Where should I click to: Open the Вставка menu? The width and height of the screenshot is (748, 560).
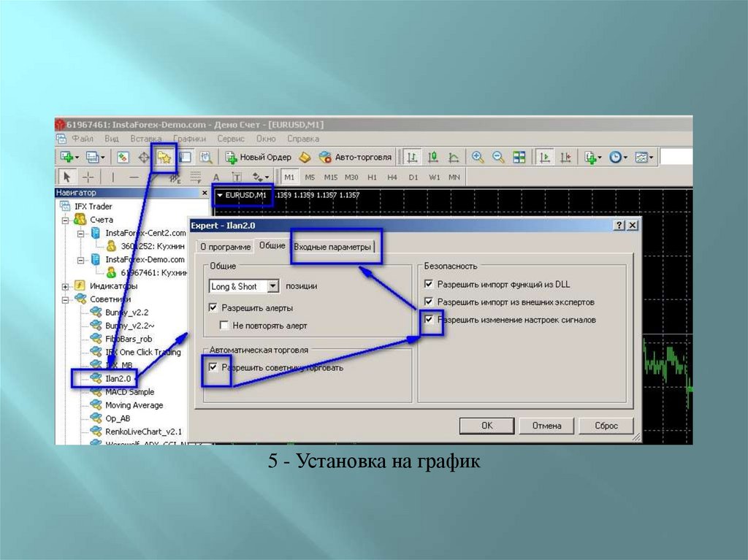146,139
